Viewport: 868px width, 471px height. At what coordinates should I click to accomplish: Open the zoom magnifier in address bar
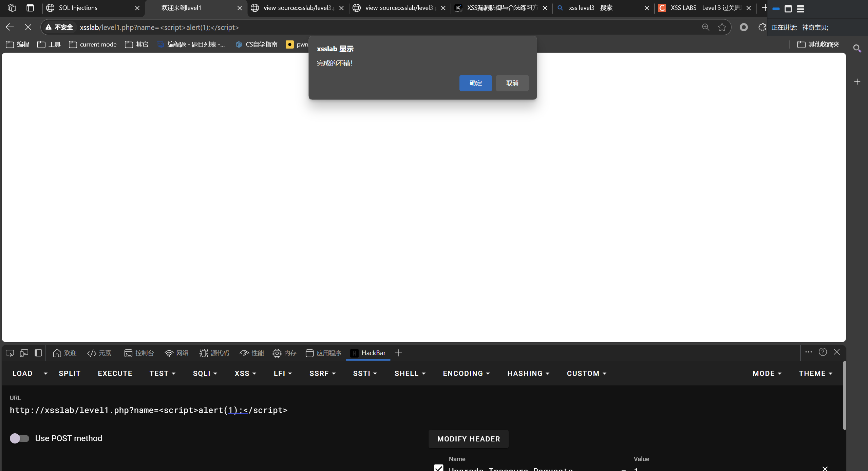[705, 27]
